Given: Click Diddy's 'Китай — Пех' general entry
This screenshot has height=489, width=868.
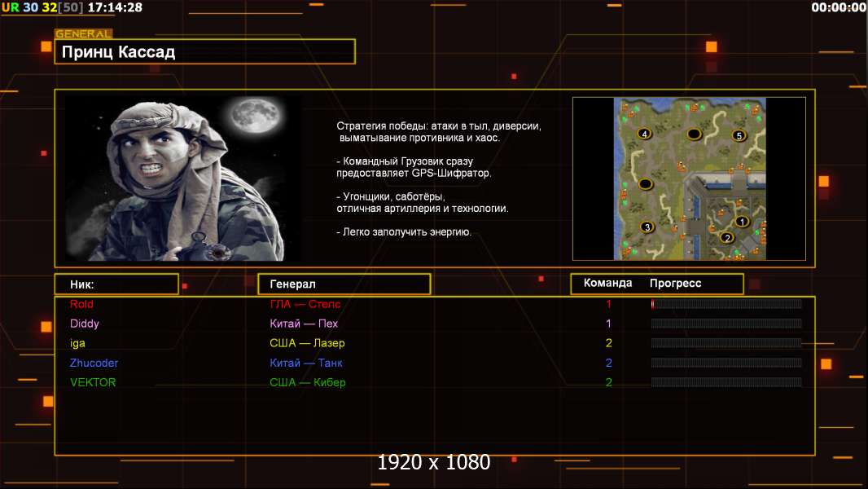Looking at the screenshot, I should tap(304, 324).
